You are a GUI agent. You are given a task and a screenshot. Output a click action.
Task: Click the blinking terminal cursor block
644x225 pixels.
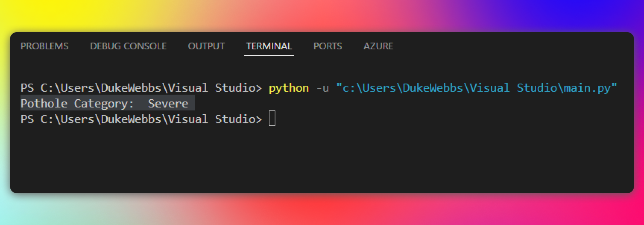pos(272,119)
